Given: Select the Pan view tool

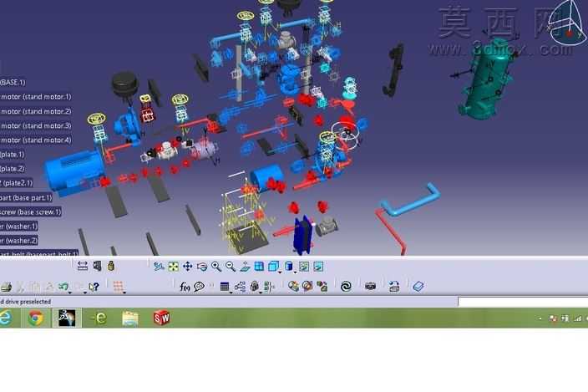Looking at the screenshot, I should (187, 267).
